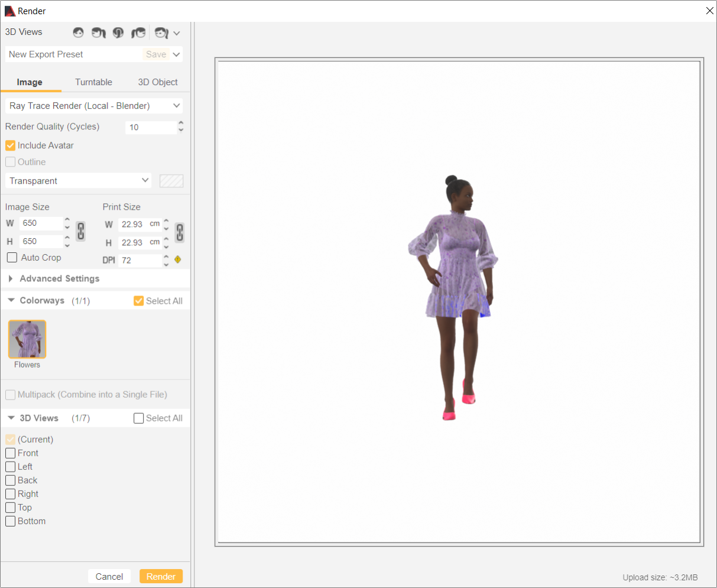Toggle Colorways Select All checkbox

pos(139,301)
